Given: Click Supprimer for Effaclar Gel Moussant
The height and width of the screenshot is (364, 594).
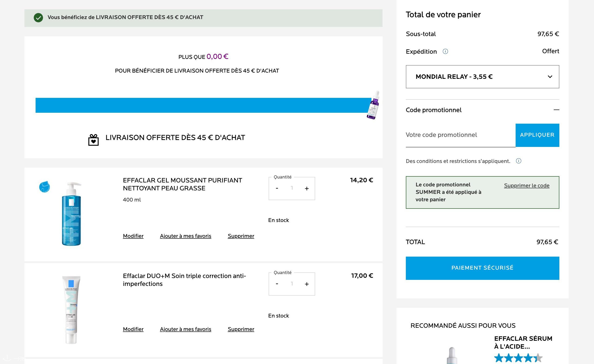Looking at the screenshot, I should click(x=241, y=236).
